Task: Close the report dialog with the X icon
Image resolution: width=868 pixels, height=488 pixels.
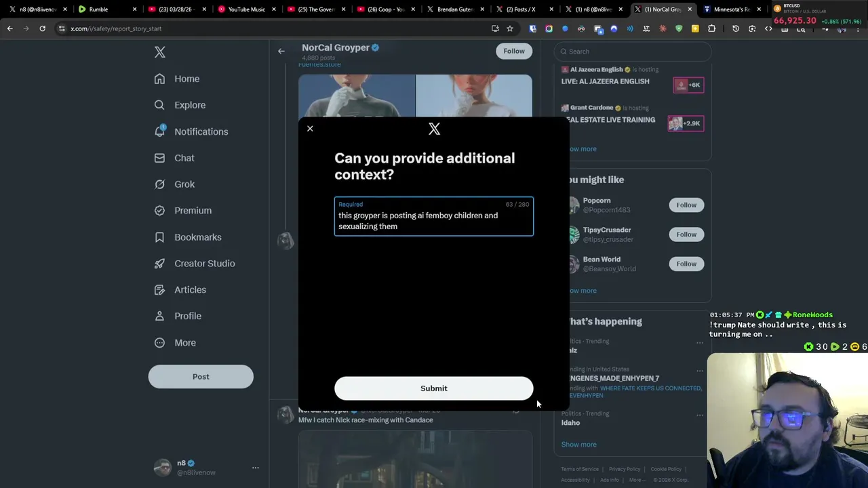Action: (x=310, y=129)
